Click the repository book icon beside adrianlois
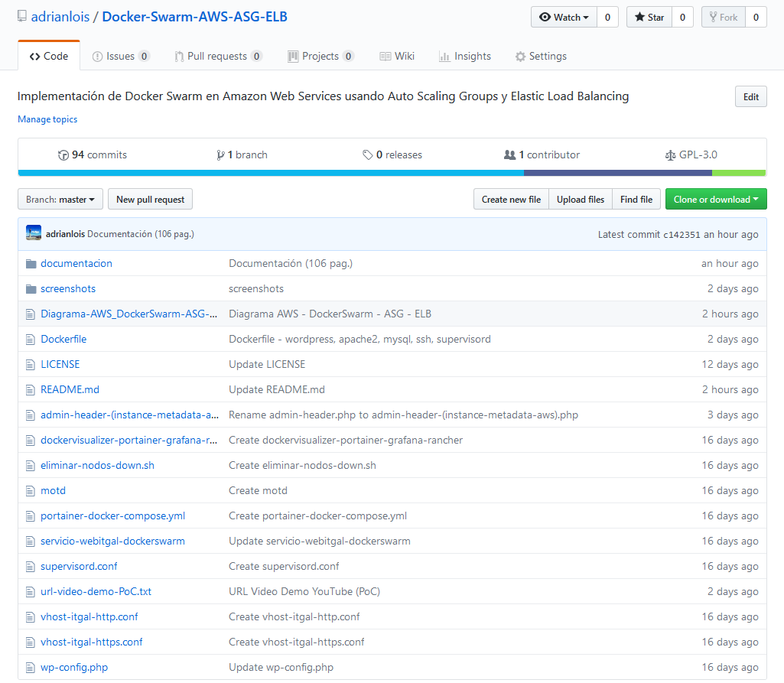The width and height of the screenshot is (784, 683). coord(21,17)
